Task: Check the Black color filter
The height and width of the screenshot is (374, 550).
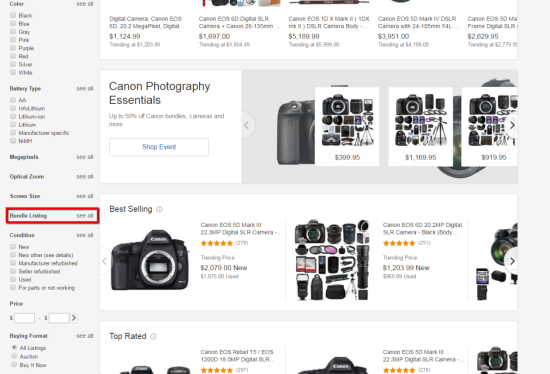Action: 13,15
